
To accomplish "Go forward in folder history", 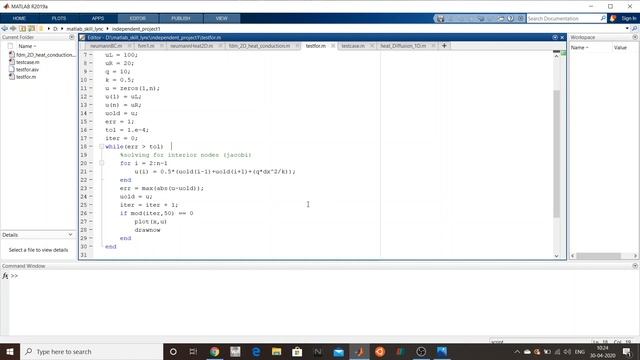I will pos(13,29).
